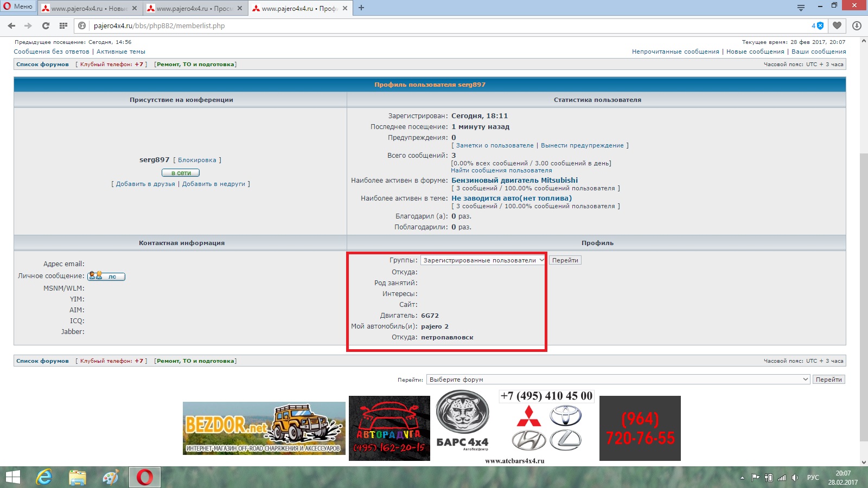This screenshot has height=488, width=868.
Task: Open the Speed Dial grid icon
Action: tap(63, 25)
